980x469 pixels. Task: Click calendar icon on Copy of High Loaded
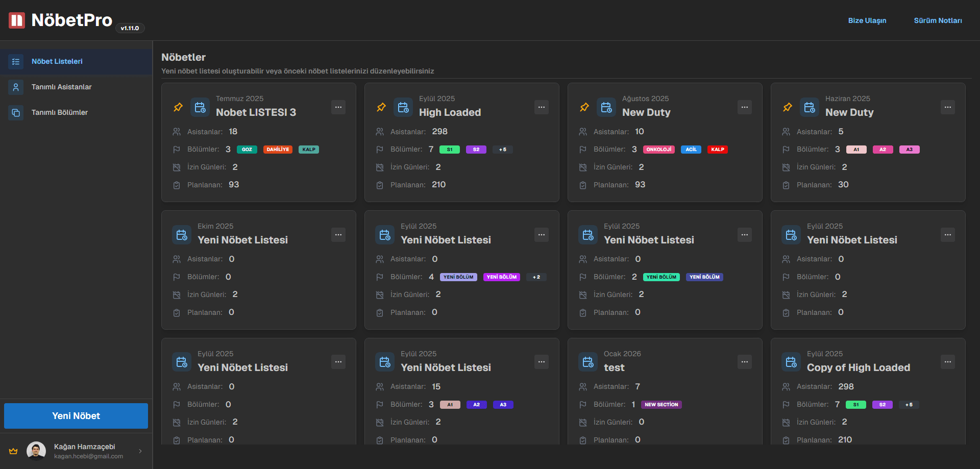pos(791,362)
